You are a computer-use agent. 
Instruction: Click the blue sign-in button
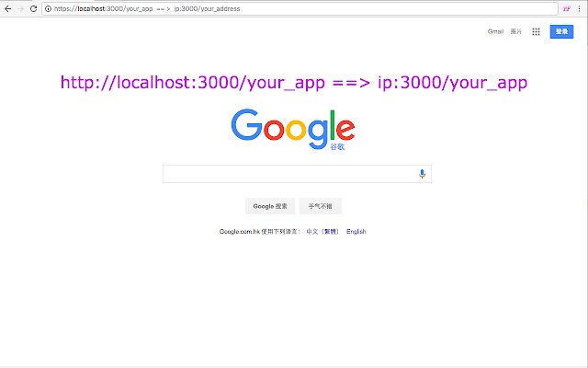561,31
